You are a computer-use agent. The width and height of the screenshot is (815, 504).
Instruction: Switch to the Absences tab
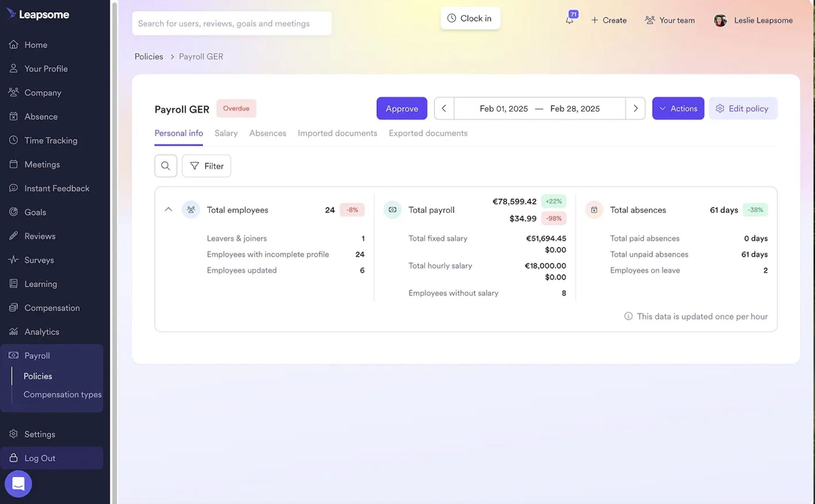268,133
